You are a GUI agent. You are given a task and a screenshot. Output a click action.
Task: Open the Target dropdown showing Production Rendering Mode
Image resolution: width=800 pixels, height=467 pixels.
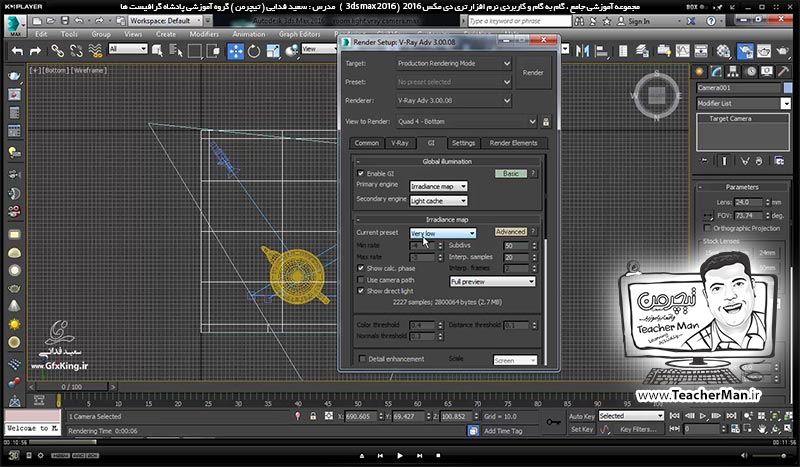(453, 64)
